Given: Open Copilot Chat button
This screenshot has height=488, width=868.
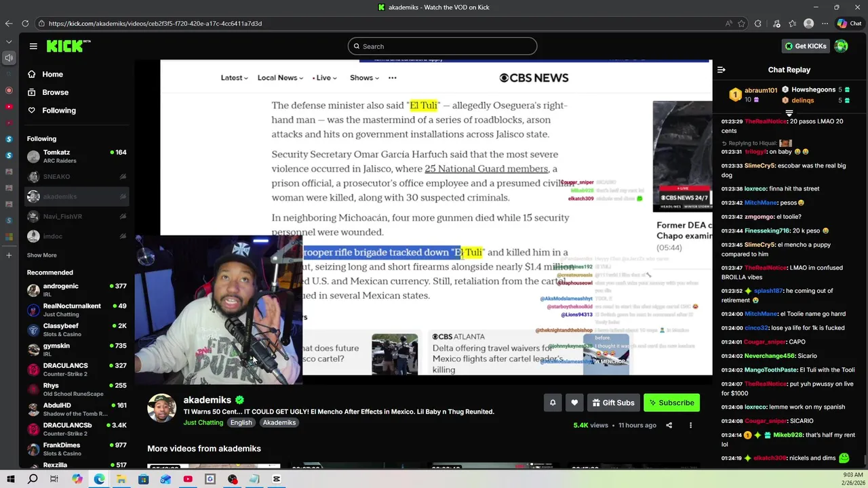Looking at the screenshot, I should click(x=850, y=23).
